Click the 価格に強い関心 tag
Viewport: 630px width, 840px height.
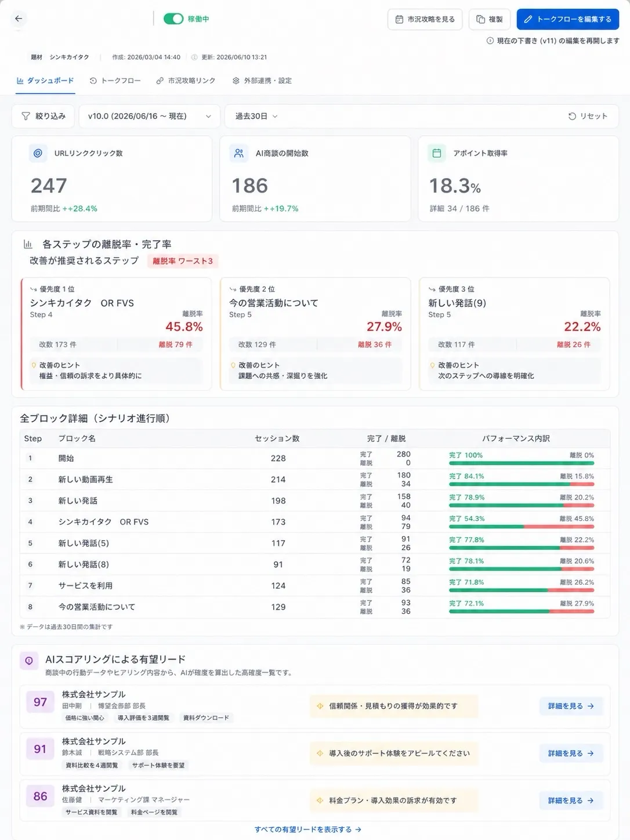(85, 718)
